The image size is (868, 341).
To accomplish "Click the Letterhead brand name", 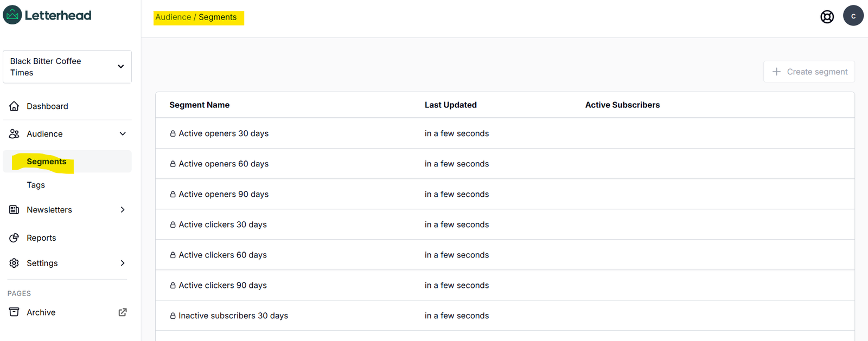I will click(x=58, y=15).
